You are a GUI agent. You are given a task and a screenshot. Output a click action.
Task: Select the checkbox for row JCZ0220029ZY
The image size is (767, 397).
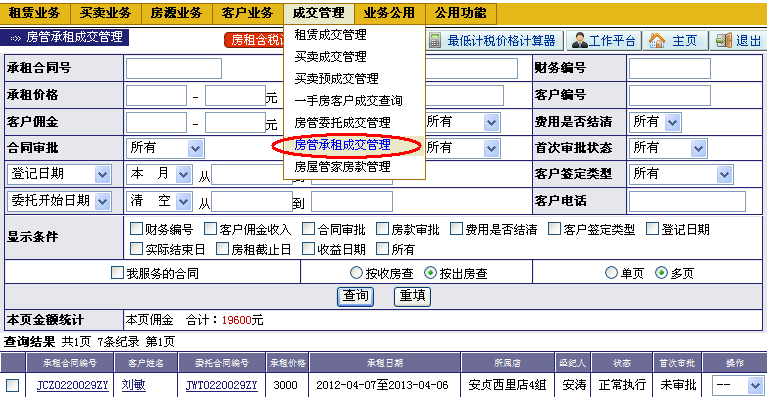click(x=12, y=385)
